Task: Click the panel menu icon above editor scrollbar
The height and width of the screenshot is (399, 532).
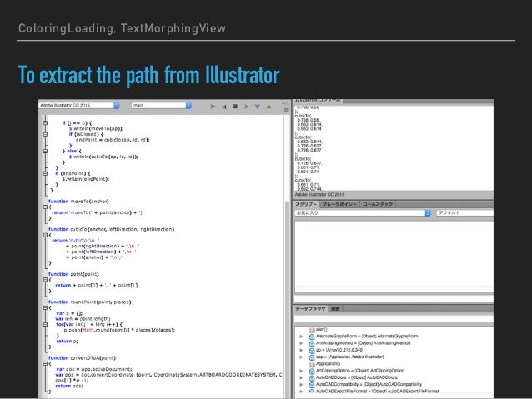Action: click(286, 110)
